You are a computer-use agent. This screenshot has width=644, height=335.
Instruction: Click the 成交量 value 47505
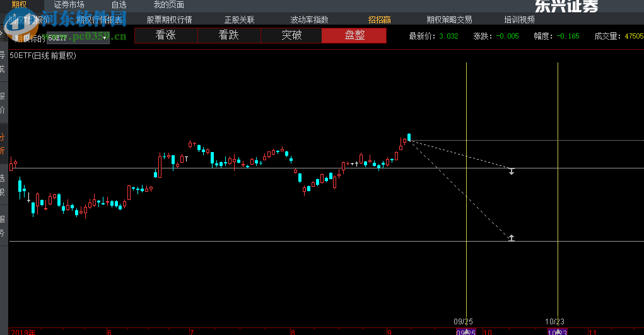click(x=634, y=36)
